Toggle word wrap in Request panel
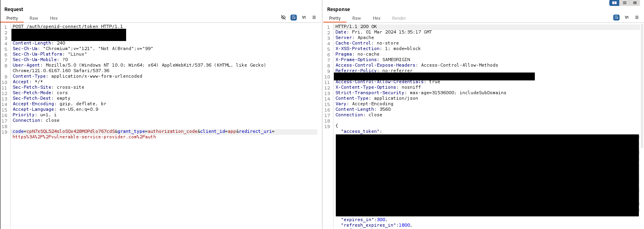This screenshot has width=644, height=229. click(x=294, y=17)
